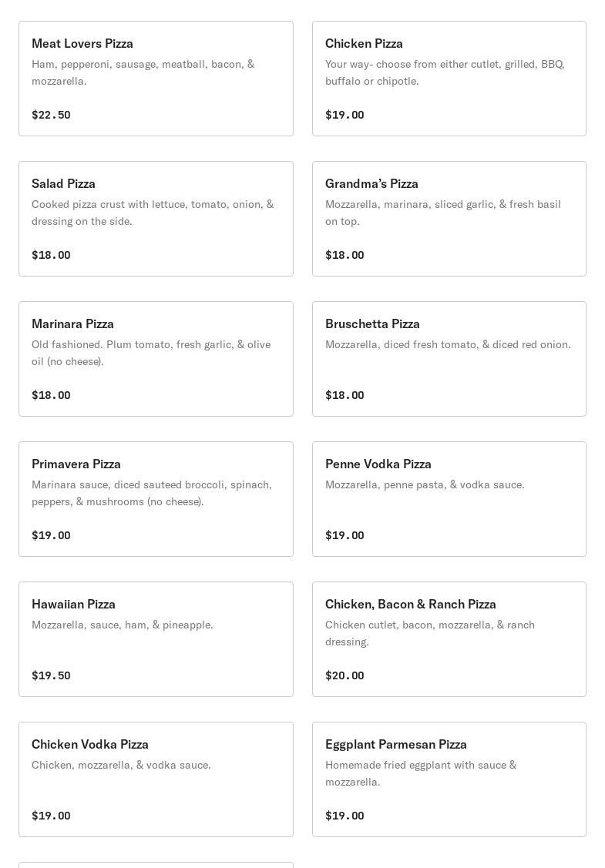Open the Meat Lovers Pizza menu card
Viewport: 605px width, 868px height.
[156, 79]
